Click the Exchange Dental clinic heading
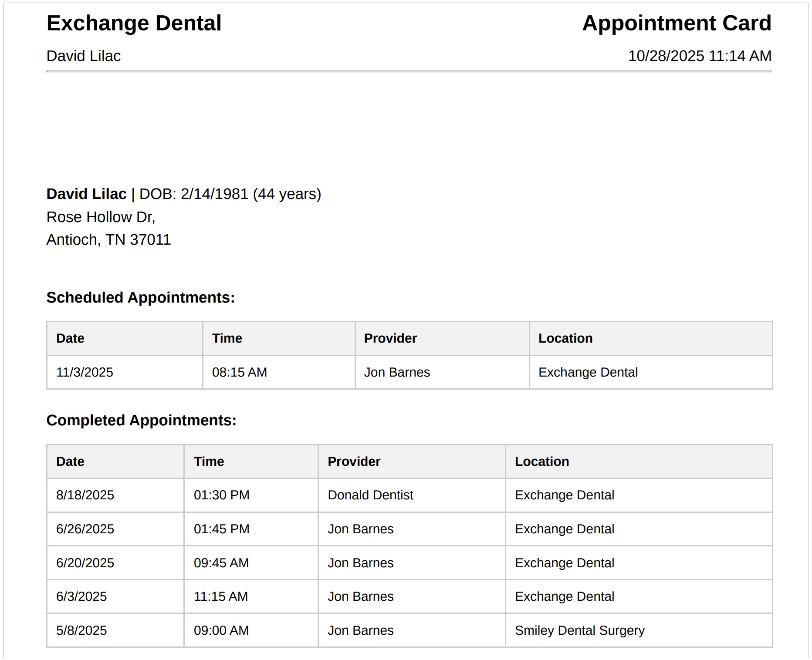The height and width of the screenshot is (660, 812). [134, 23]
